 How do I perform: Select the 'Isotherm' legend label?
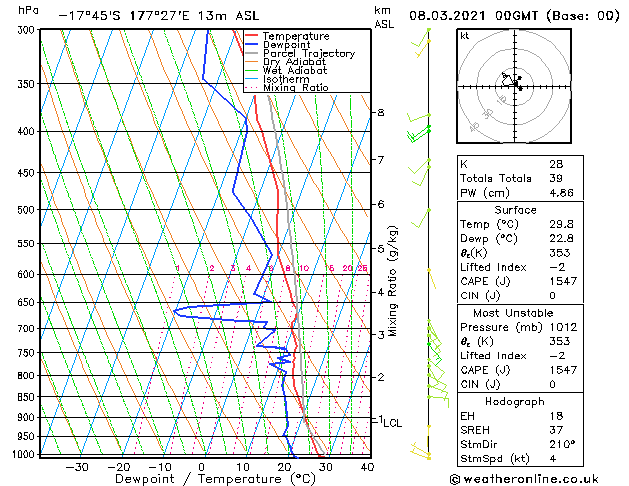pos(286,79)
